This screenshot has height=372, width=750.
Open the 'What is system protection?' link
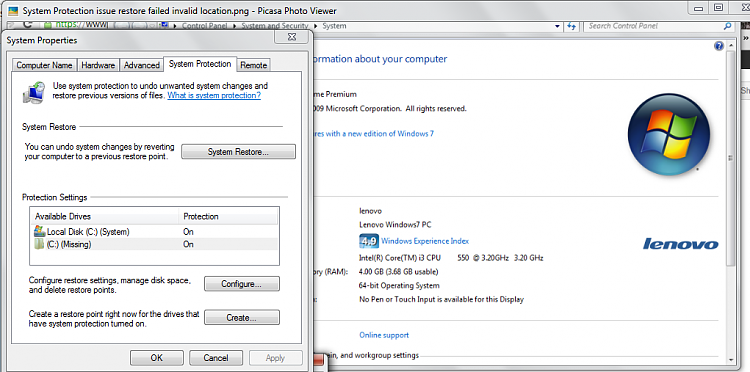coord(214,96)
